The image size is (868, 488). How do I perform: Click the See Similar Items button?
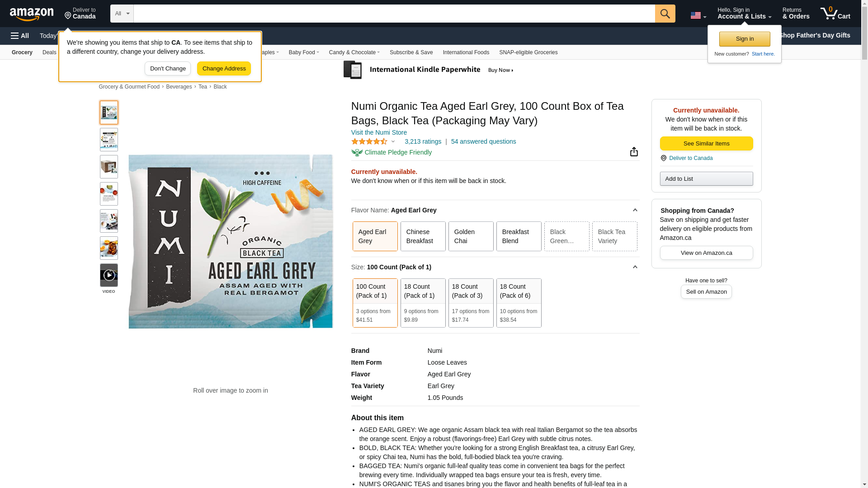click(x=706, y=144)
